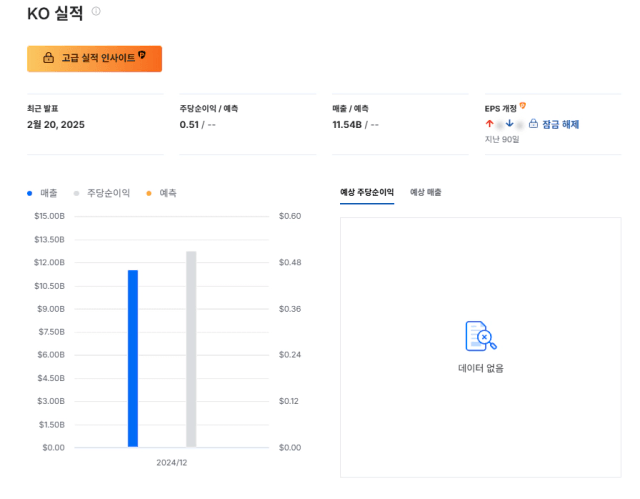Click the 잠금 해제 link

[x=560, y=124]
